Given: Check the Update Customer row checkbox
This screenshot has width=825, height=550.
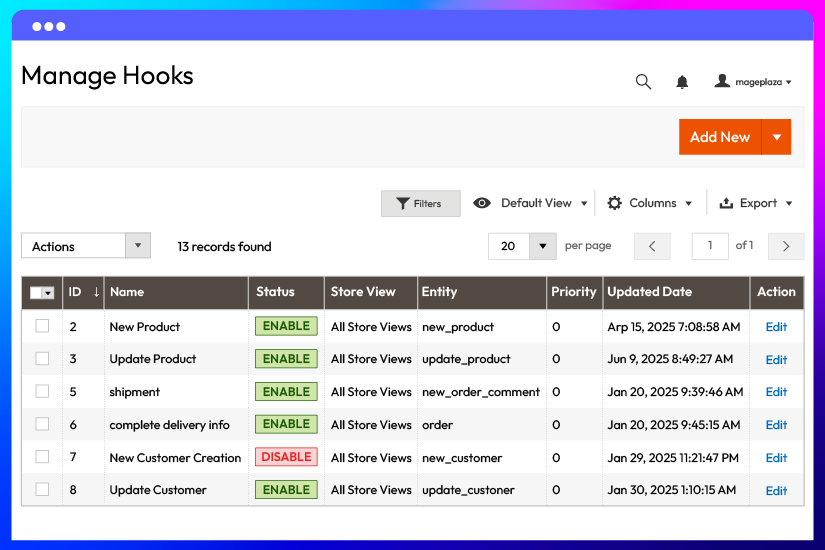Looking at the screenshot, I should 42,489.
